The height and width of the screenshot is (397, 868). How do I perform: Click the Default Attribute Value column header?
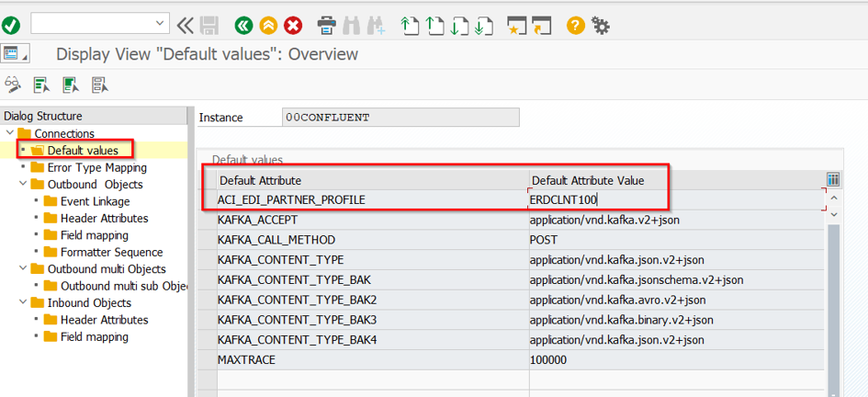pyautogui.click(x=676, y=180)
